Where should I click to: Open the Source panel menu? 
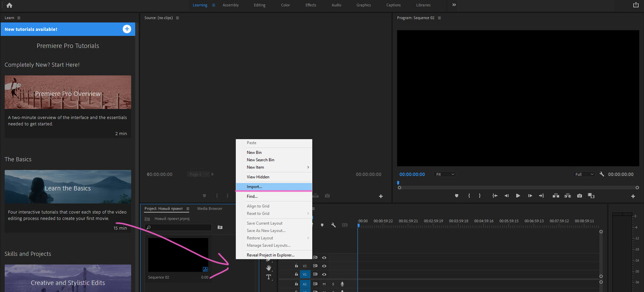click(178, 18)
